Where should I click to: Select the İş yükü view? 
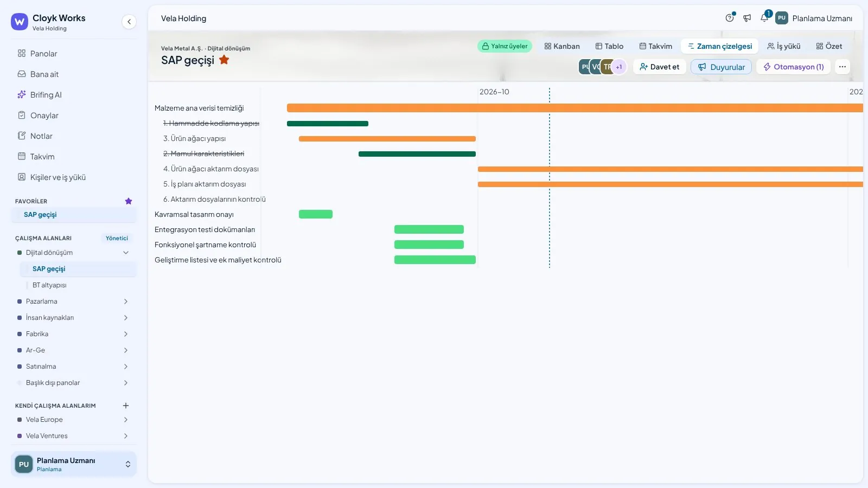[783, 46]
